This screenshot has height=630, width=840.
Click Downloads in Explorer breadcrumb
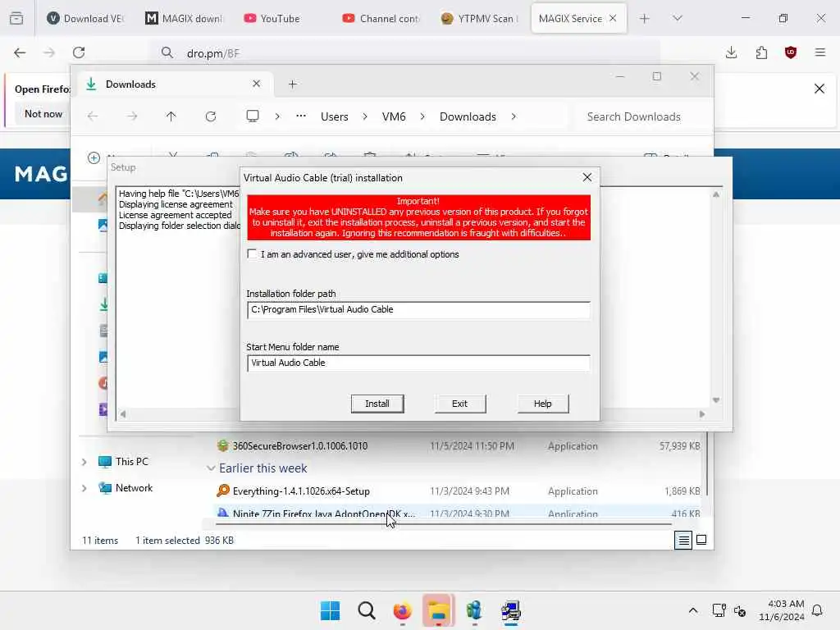tap(468, 116)
